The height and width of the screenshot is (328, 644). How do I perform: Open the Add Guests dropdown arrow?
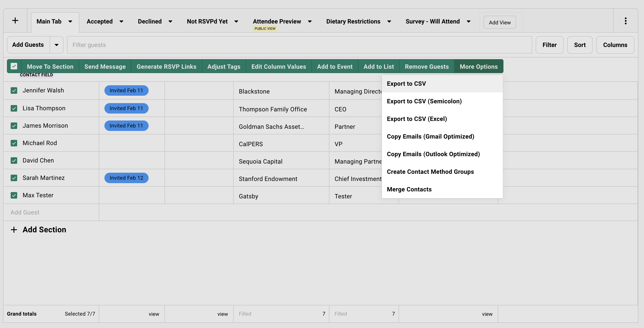(x=56, y=45)
